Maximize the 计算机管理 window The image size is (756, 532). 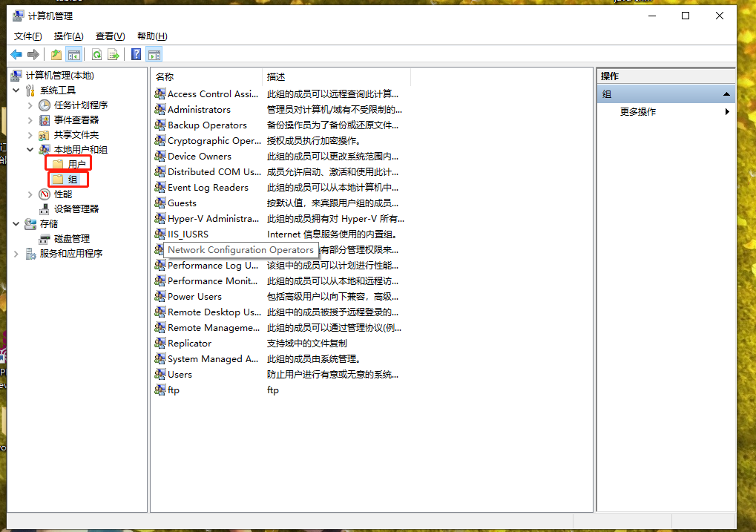tap(685, 16)
